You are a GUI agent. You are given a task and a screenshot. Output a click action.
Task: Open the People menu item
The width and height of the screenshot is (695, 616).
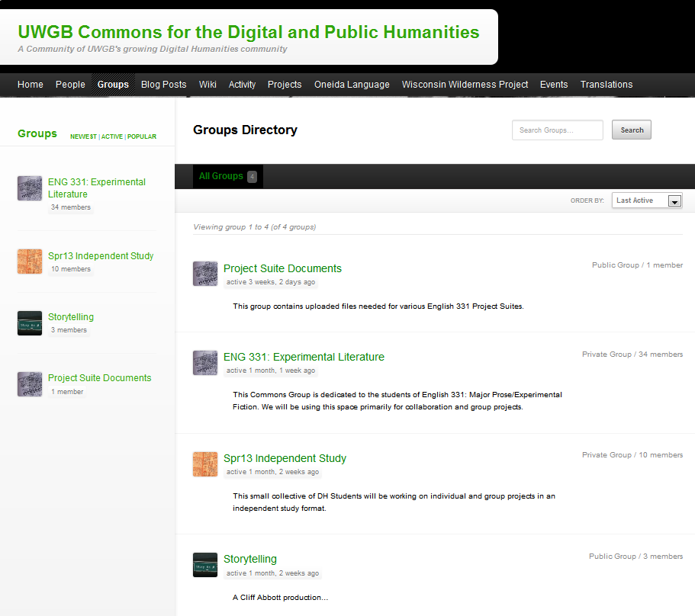click(x=70, y=85)
